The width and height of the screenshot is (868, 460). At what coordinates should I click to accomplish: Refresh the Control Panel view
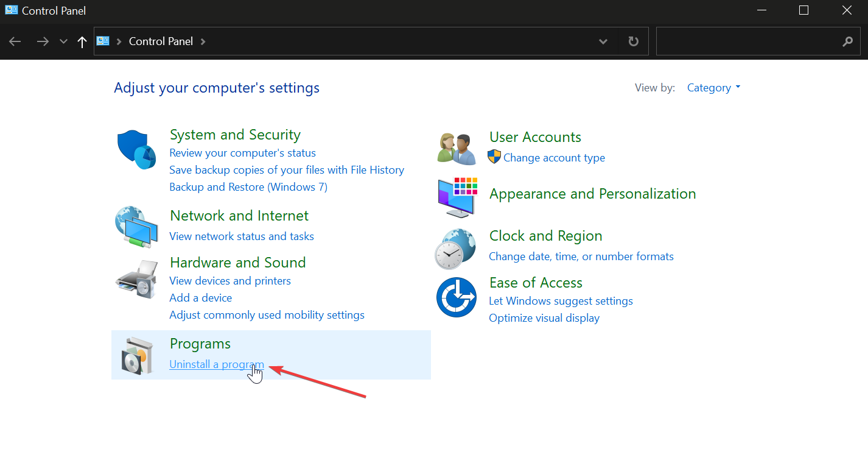[x=633, y=41]
